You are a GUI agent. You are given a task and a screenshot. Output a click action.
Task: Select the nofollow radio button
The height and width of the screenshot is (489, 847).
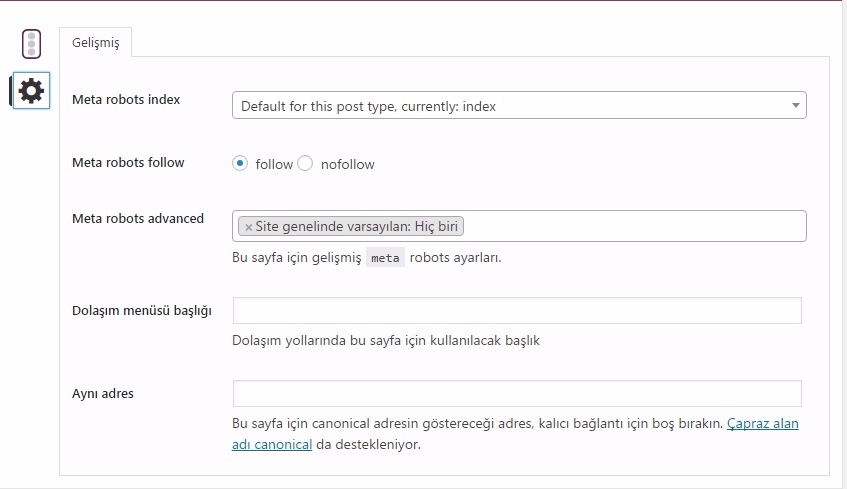pyautogui.click(x=305, y=163)
